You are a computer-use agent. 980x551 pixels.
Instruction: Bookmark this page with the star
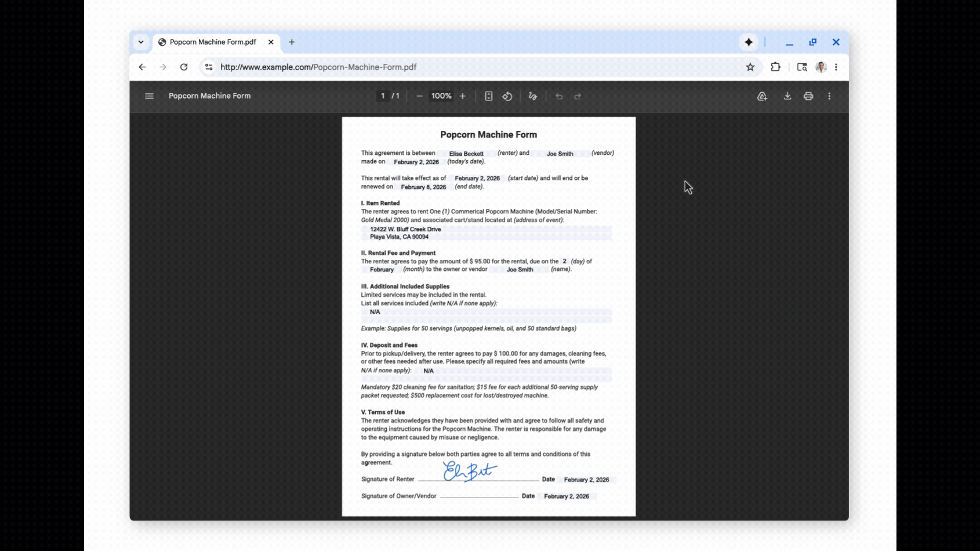[x=750, y=67]
